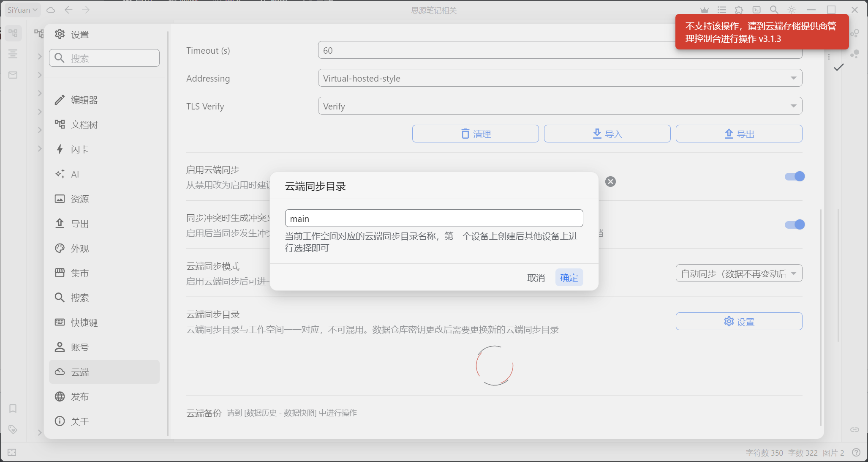
Task: Open the 云端同步模式 auto-sync dropdown
Action: [x=739, y=273]
